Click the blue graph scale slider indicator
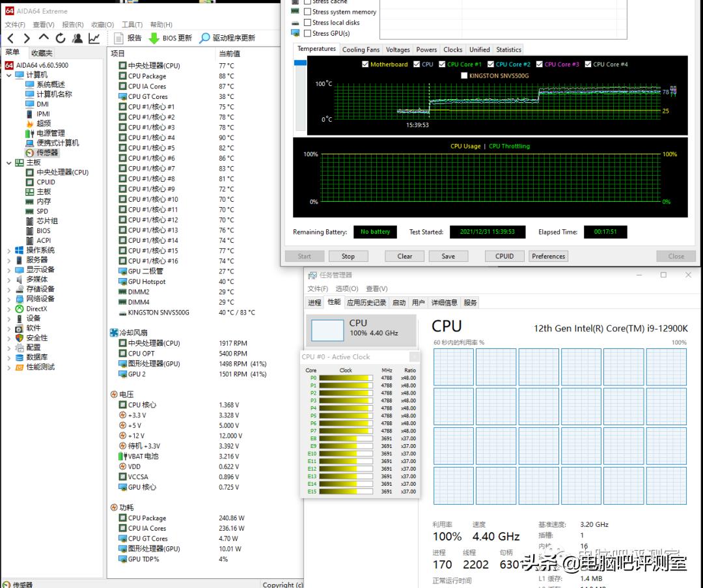Screen dimensions: 703x588 click(x=300, y=63)
